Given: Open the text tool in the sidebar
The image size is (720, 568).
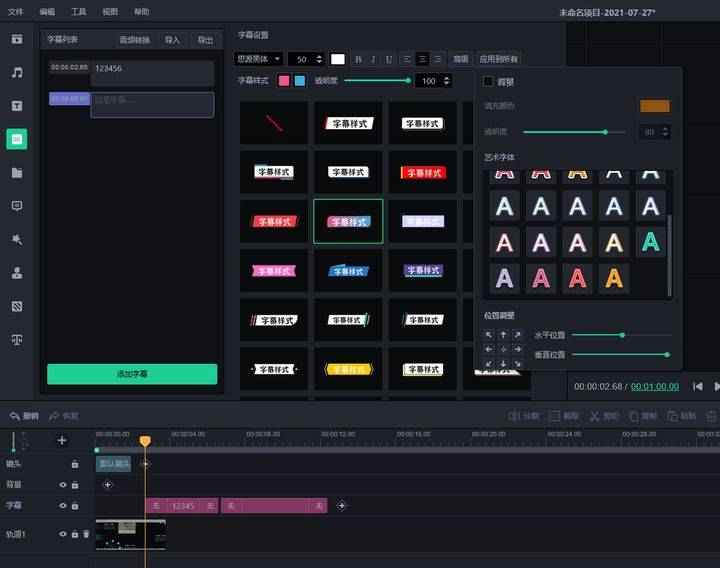Looking at the screenshot, I should click(x=17, y=105).
